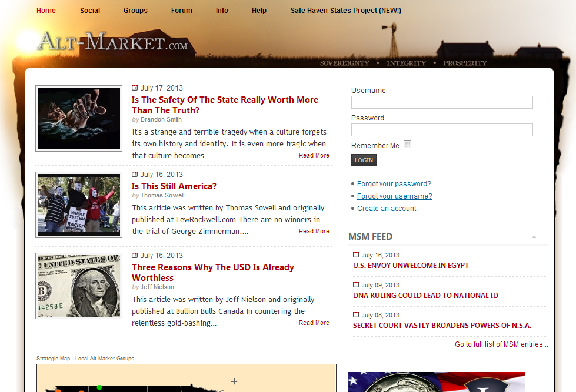This screenshot has height=392, width=576.
Task: Click calendar icon next to July 09, 2013
Action: pos(356,285)
